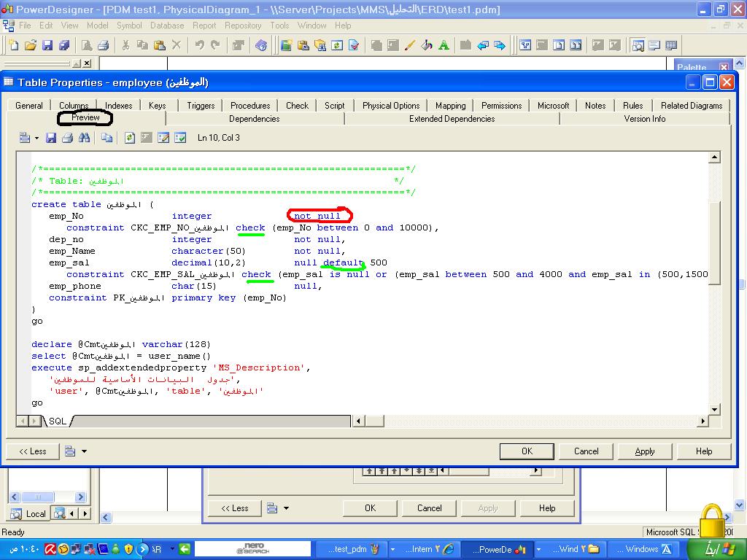Screen dimensions: 747x560
Task: Click Apply in Table Properties dialog
Action: click(645, 451)
